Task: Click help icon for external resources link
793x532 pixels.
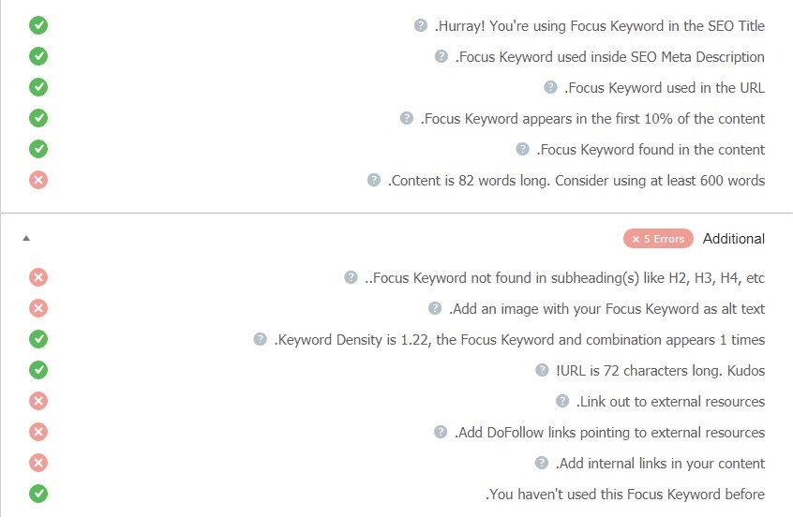Action: (x=562, y=401)
